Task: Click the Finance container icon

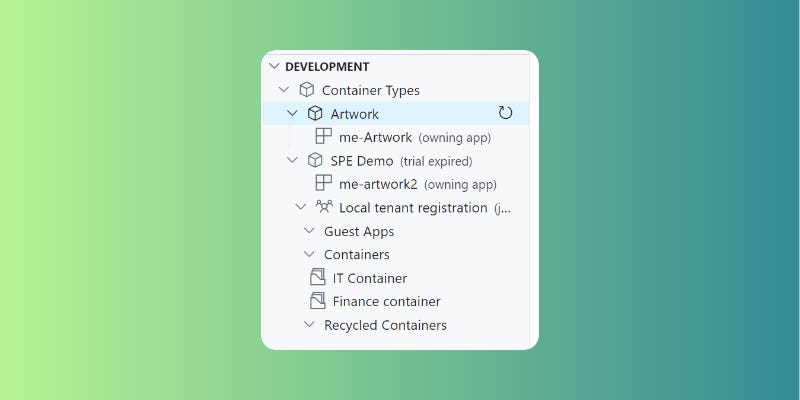Action: (x=317, y=301)
